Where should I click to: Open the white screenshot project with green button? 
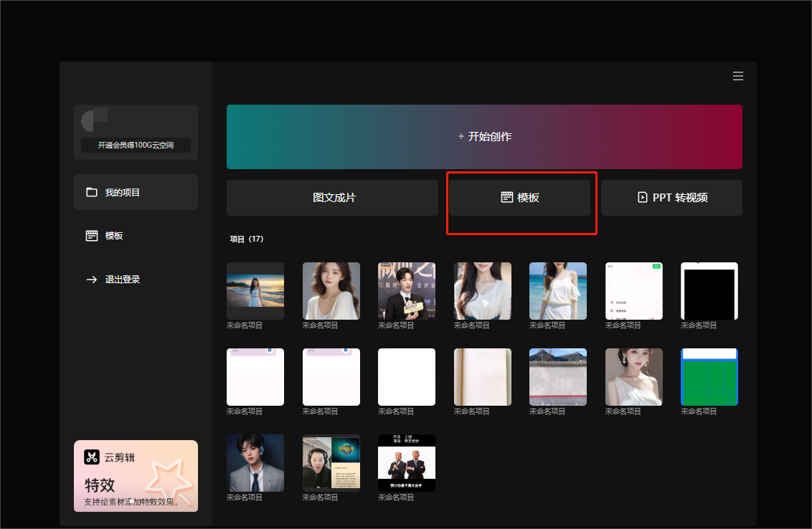click(634, 291)
